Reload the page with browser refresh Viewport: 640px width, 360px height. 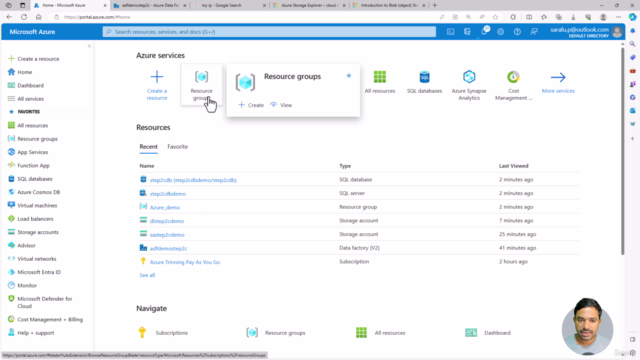tap(24, 17)
